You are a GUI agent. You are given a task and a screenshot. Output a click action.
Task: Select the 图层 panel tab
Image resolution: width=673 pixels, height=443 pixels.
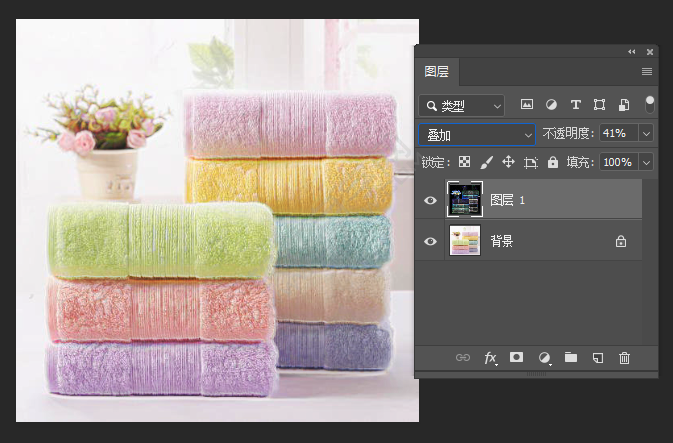pyautogui.click(x=437, y=72)
